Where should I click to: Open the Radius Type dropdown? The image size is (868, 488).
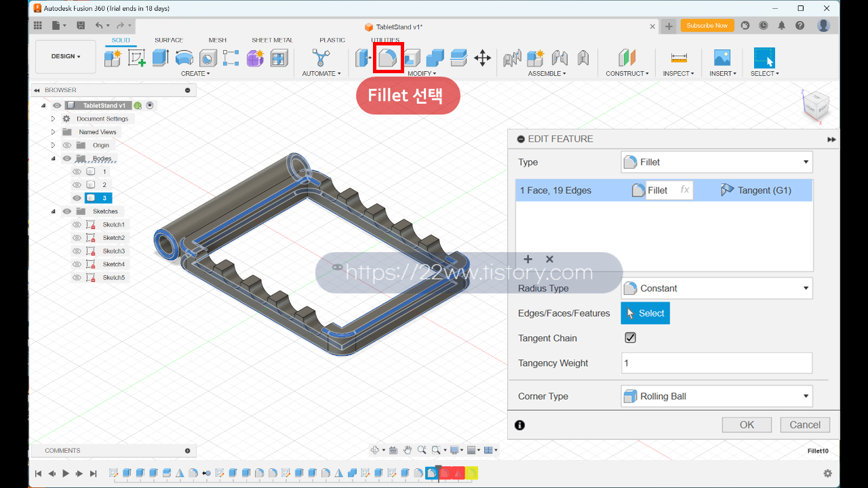(717, 288)
